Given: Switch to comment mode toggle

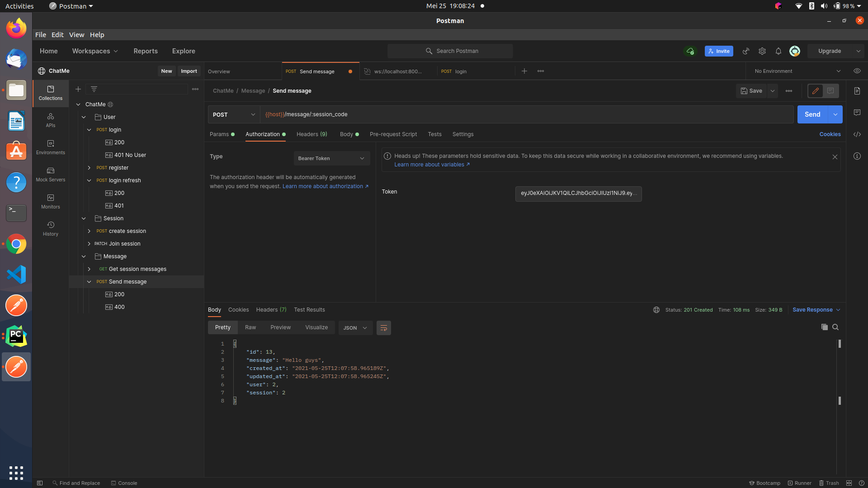Looking at the screenshot, I should [831, 91].
